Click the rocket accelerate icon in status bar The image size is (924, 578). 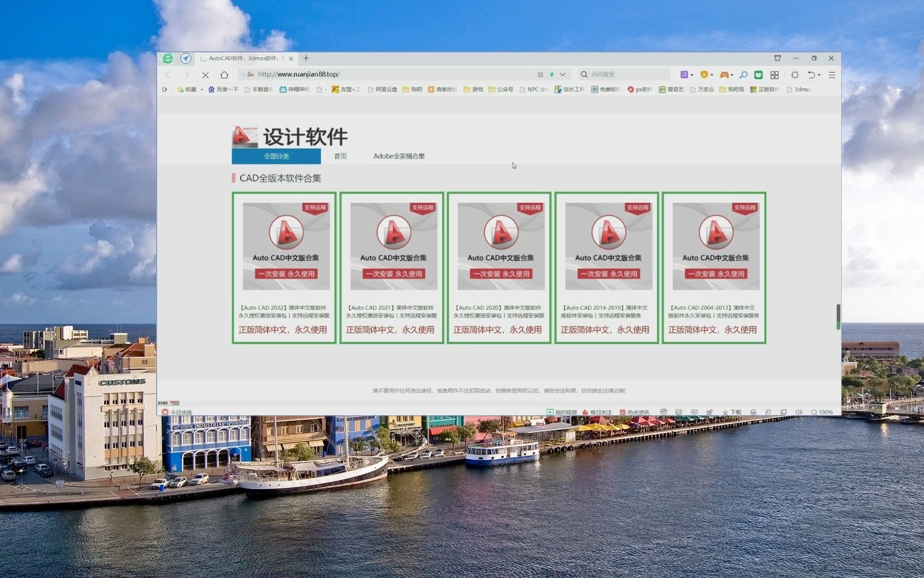710,412
